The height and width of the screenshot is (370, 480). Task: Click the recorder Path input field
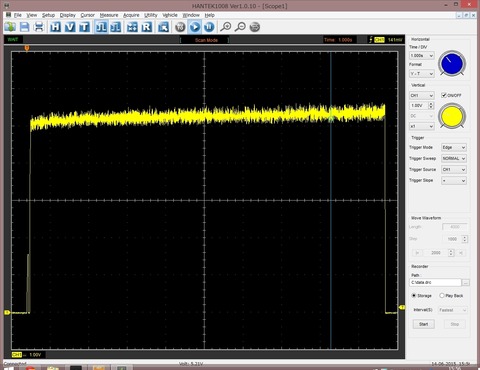(x=435, y=282)
